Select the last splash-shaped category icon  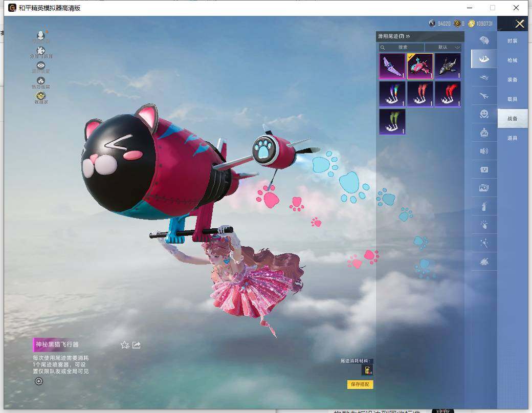tap(484, 262)
